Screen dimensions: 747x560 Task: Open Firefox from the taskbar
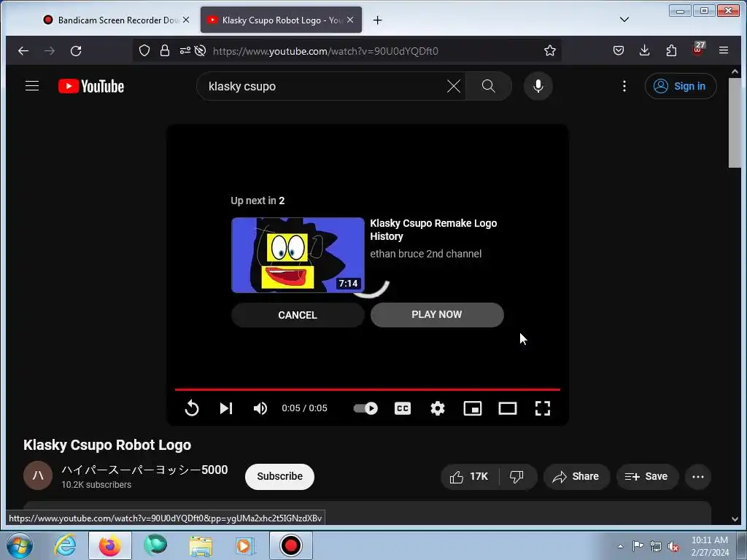(109, 545)
